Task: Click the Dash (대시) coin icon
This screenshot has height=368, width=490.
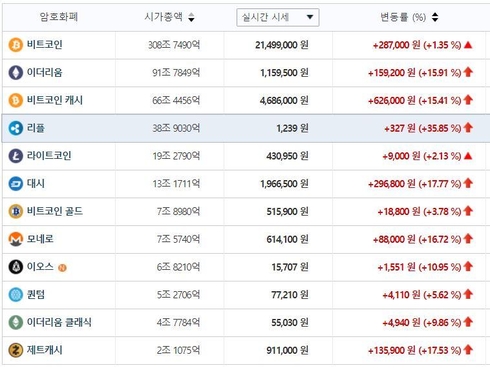Action: (x=16, y=184)
